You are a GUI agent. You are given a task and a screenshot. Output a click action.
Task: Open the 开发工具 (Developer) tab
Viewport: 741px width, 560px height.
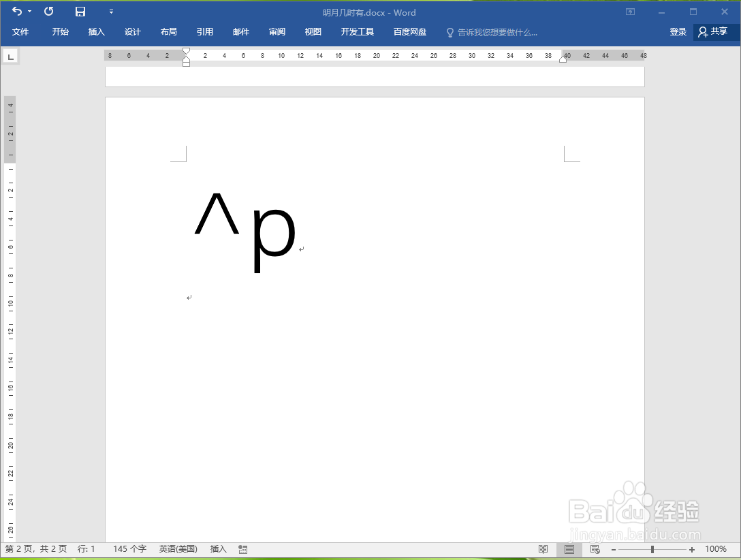358,31
